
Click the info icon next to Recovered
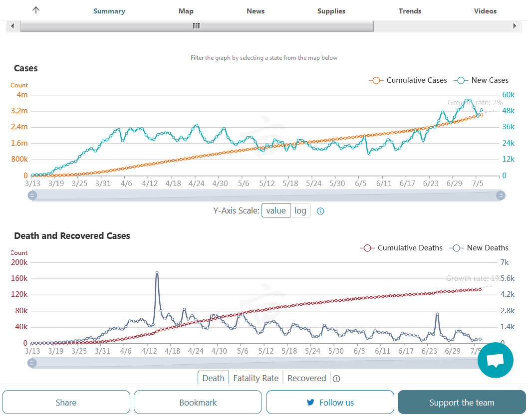336,379
